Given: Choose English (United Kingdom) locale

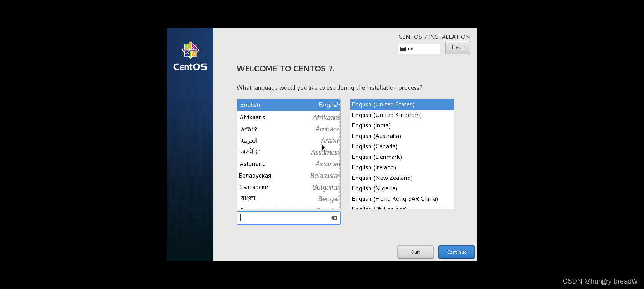Looking at the screenshot, I should pos(402,115).
